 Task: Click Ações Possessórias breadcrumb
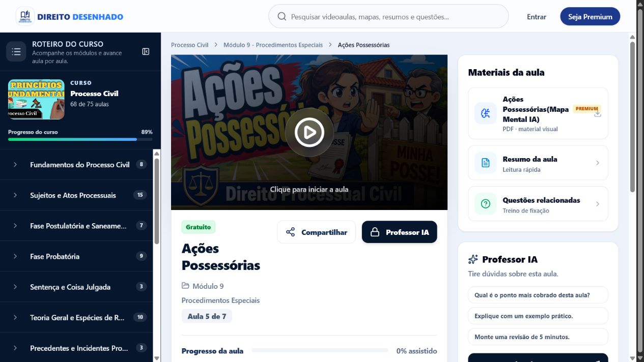[x=363, y=45]
